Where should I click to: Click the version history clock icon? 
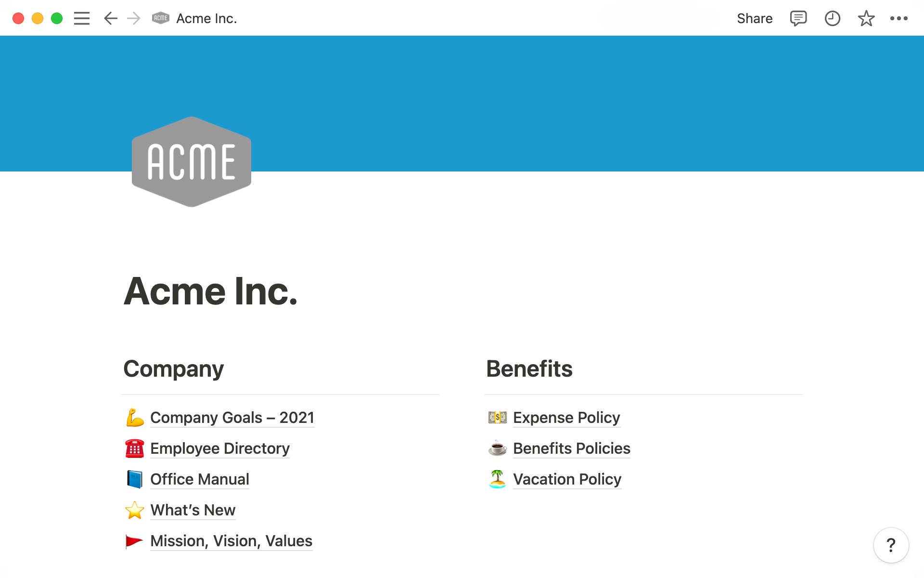tap(832, 18)
